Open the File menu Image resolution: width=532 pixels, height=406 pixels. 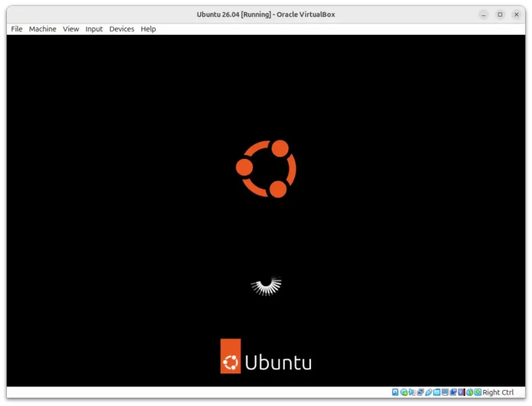(16, 29)
